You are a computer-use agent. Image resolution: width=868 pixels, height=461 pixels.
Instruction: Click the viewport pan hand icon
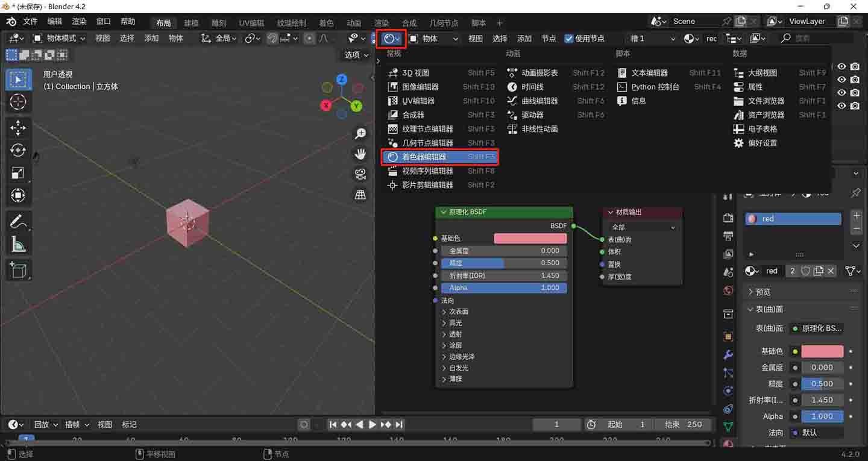(x=360, y=154)
